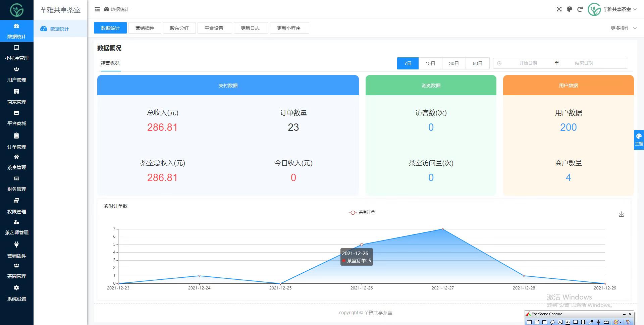Click the fullscreen toggle icon in header
The width and height of the screenshot is (644, 325).
(x=559, y=9)
